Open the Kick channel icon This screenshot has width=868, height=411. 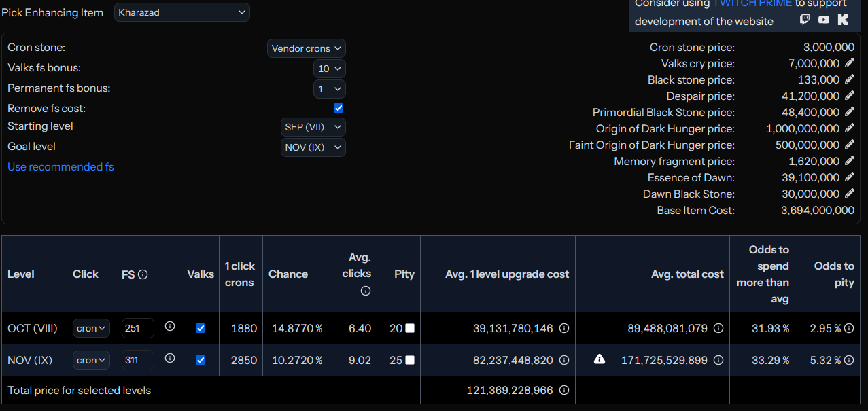click(x=843, y=20)
